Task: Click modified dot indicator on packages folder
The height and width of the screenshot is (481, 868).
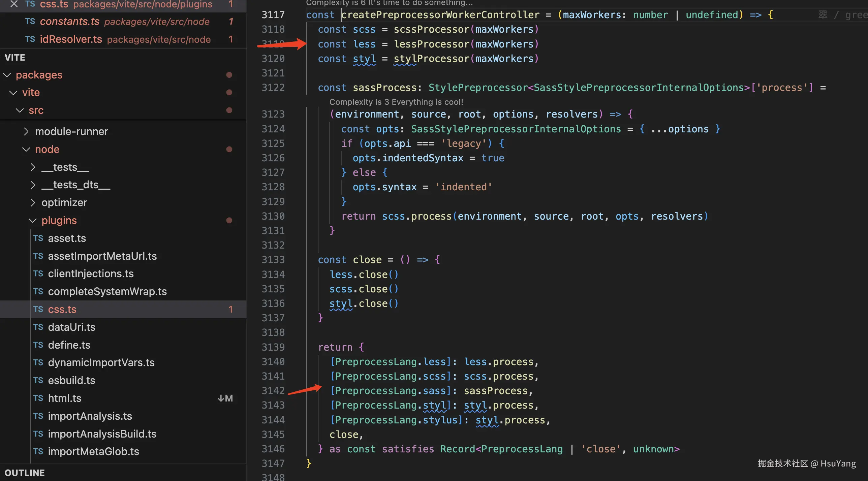Action: (229, 75)
